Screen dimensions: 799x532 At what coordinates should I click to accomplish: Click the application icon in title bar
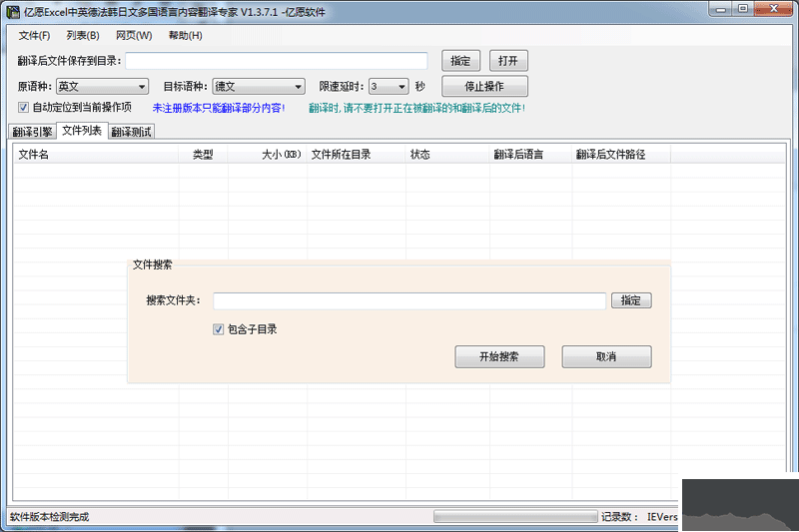(x=13, y=11)
